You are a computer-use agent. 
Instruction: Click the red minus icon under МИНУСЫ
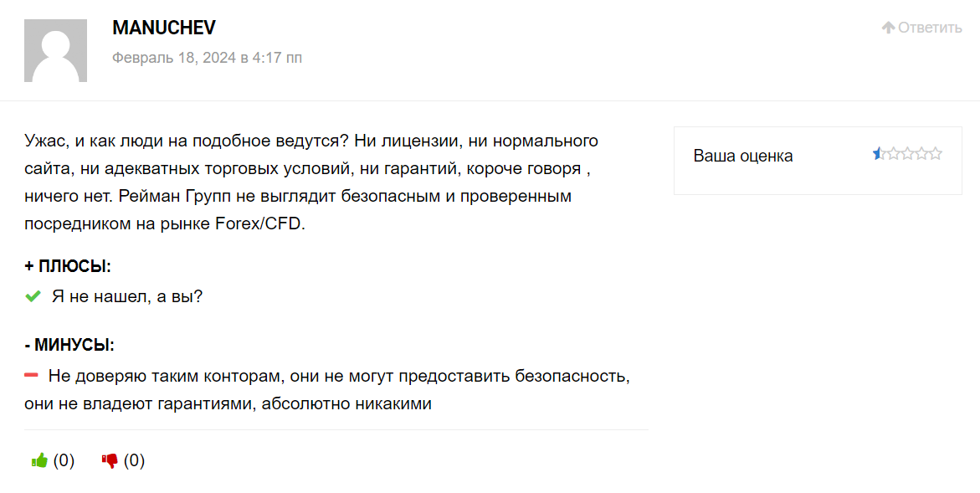(31, 376)
